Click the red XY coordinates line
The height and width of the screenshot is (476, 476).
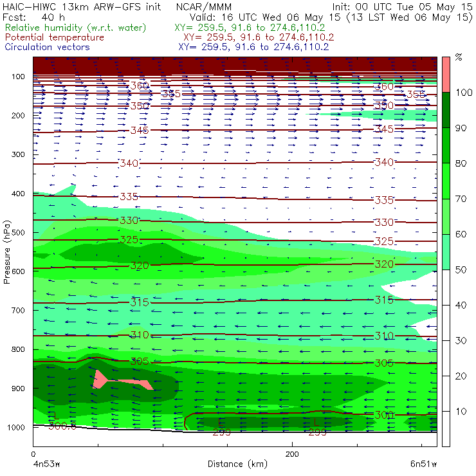(x=259, y=37)
